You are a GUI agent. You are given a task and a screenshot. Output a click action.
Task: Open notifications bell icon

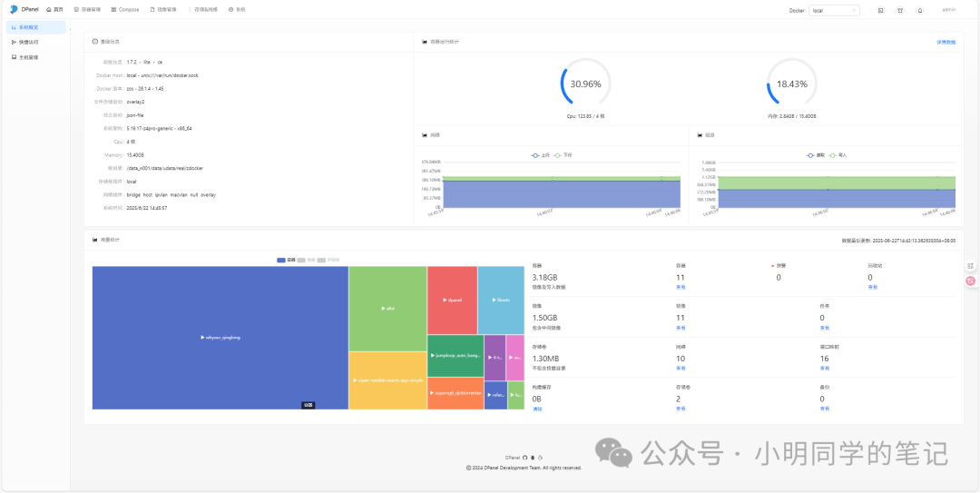click(x=919, y=11)
